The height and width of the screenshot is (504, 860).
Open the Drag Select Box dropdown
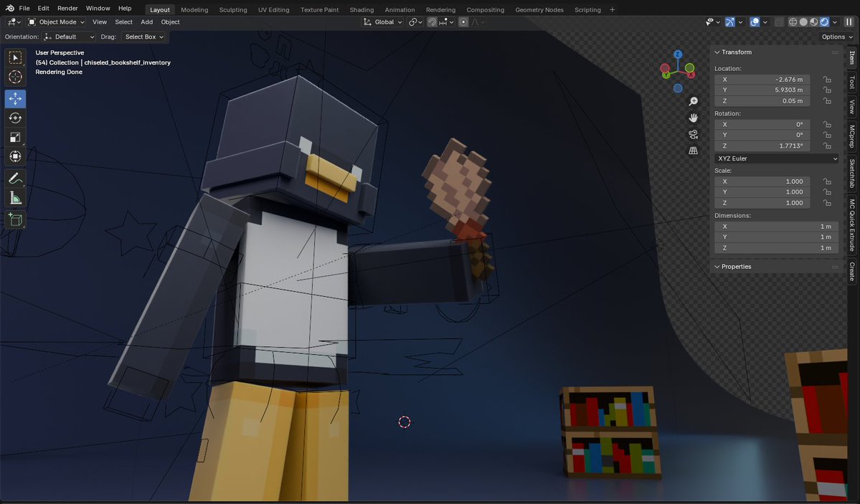pos(143,37)
